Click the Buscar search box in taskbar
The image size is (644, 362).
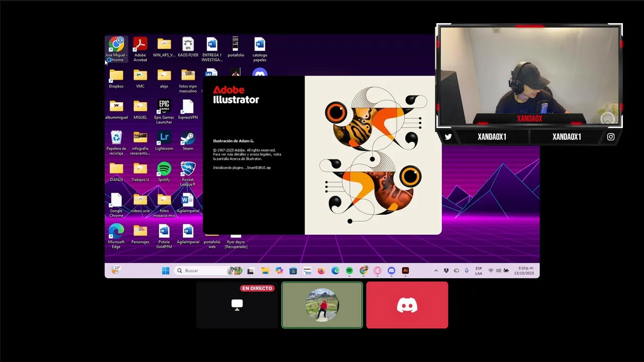point(209,270)
